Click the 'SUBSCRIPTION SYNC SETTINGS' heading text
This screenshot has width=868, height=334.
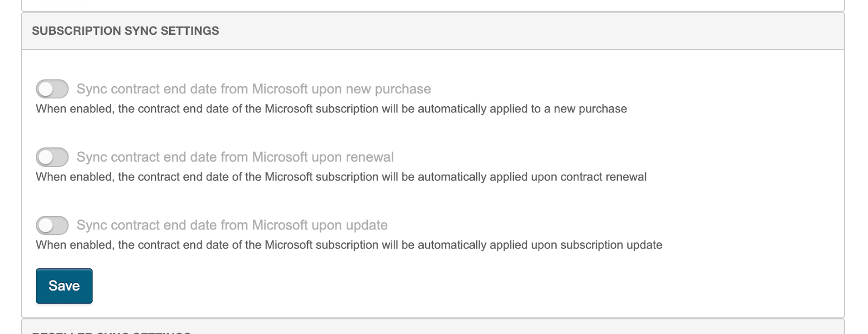[125, 31]
